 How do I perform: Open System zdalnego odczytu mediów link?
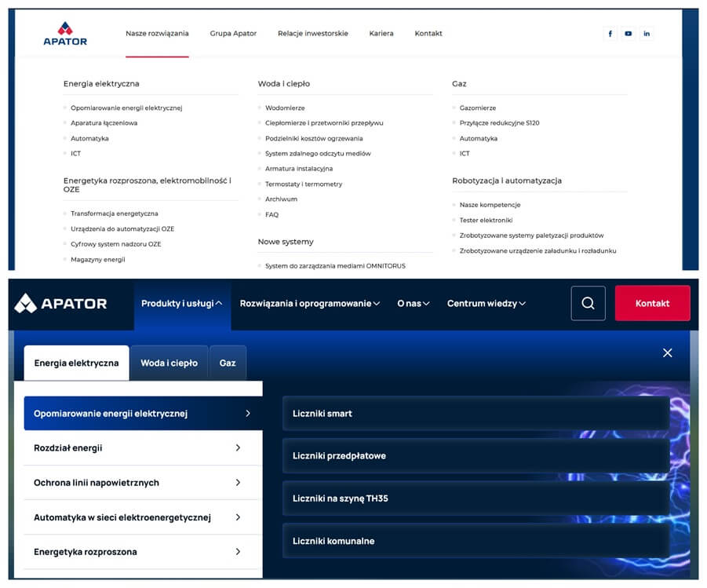[318, 153]
